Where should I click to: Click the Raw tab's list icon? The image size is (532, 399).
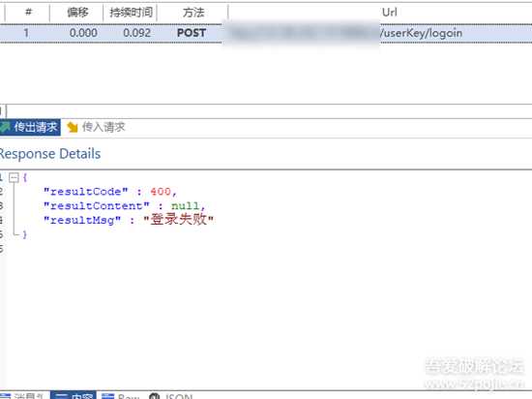[x=108, y=396]
